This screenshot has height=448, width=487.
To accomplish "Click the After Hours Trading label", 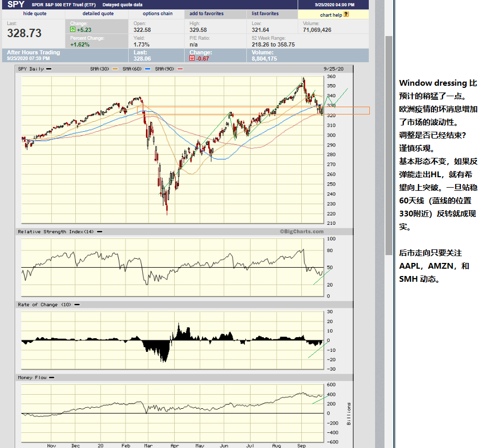I will click(x=33, y=52).
